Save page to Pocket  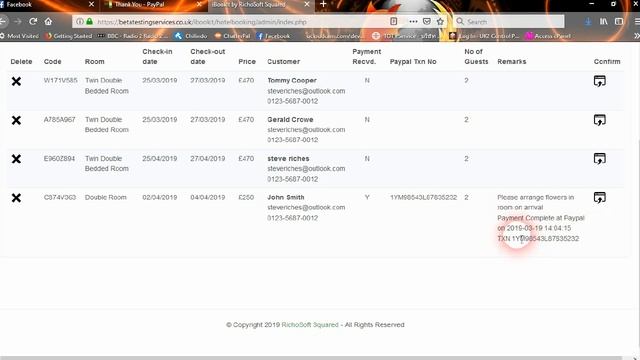click(427, 22)
